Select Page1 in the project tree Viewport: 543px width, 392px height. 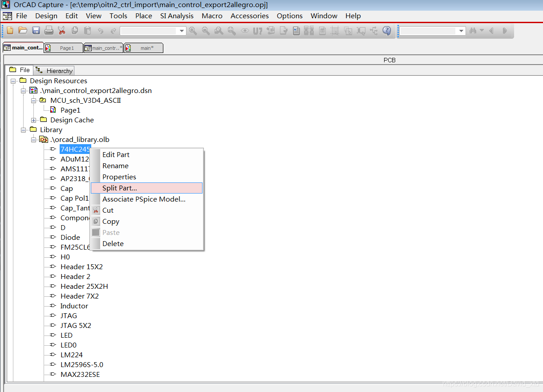coord(70,110)
